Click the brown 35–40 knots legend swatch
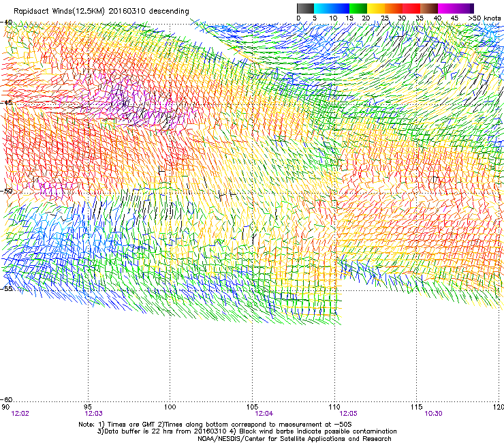Viewport: 504px width, 443px height. pyautogui.click(x=429, y=8)
